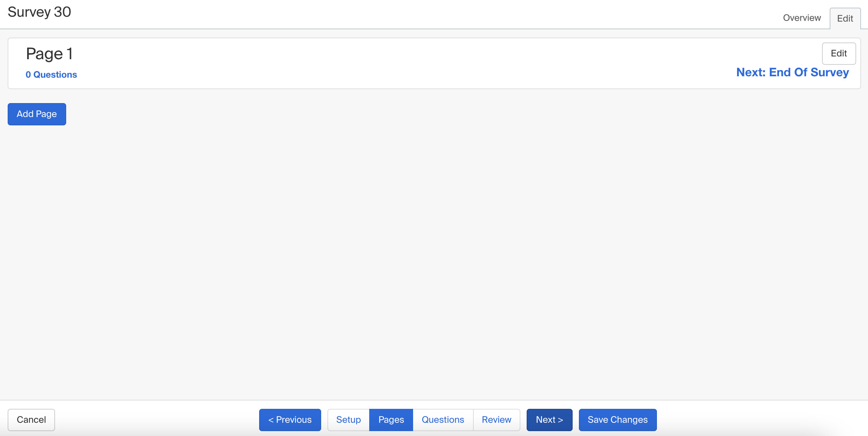This screenshot has width=868, height=436.
Task: Open the 0 Questions link
Action: tap(51, 75)
